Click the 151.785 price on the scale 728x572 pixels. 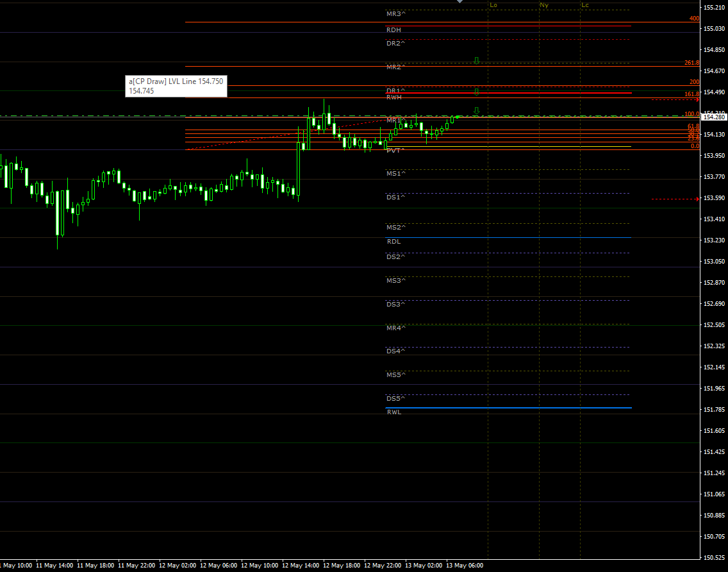[x=714, y=409]
